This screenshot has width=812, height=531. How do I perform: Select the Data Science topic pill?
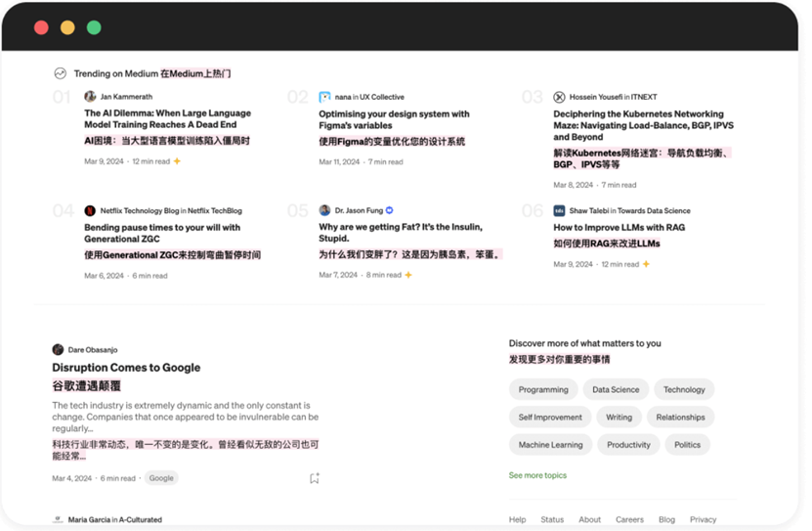pyautogui.click(x=616, y=389)
